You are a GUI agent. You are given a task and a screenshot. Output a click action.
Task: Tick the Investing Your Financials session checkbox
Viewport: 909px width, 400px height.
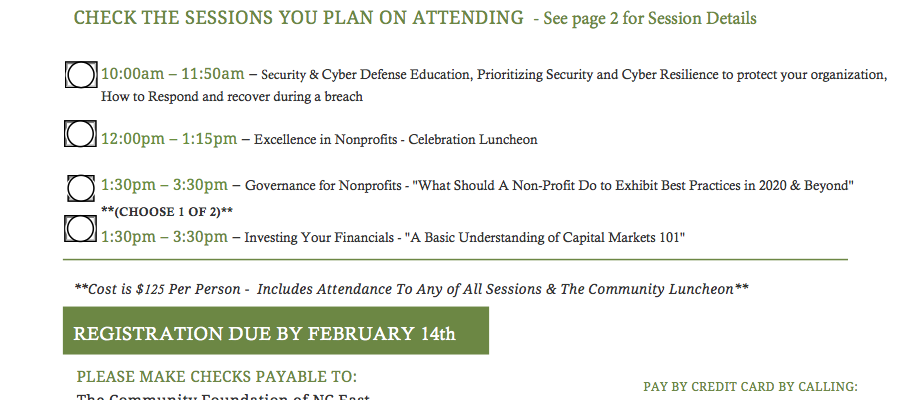(x=79, y=229)
